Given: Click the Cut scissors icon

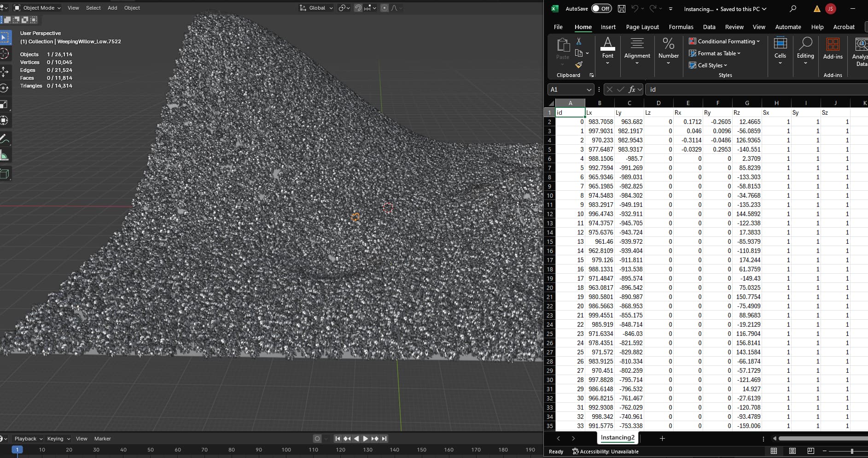Looking at the screenshot, I should coord(579,41).
